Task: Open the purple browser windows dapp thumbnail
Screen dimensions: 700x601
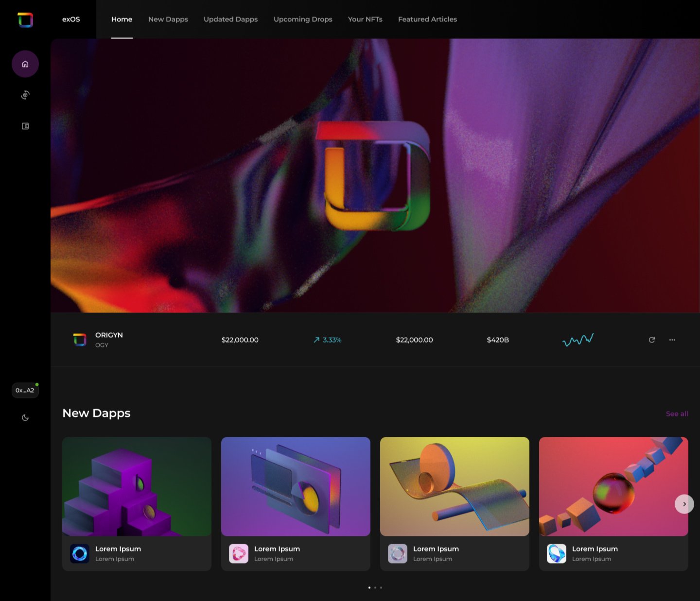Action: pyautogui.click(x=296, y=487)
